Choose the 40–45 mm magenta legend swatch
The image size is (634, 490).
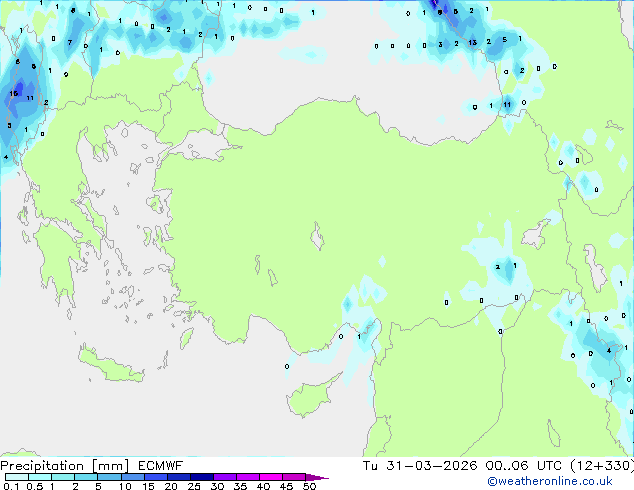(x=271, y=477)
